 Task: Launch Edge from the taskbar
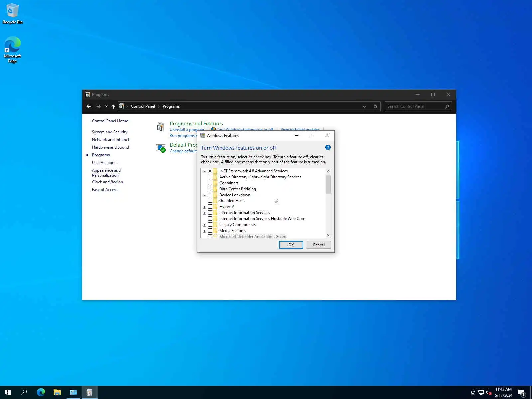(x=41, y=392)
